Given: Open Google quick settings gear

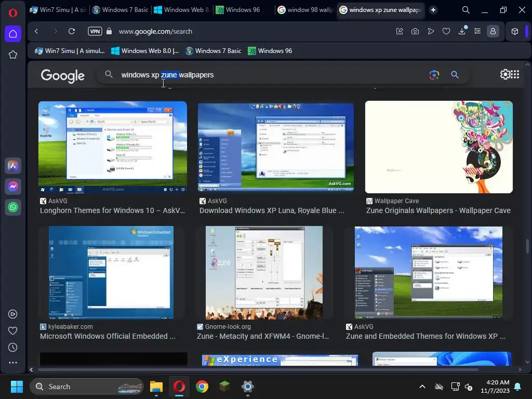Looking at the screenshot, I should coord(505,74).
